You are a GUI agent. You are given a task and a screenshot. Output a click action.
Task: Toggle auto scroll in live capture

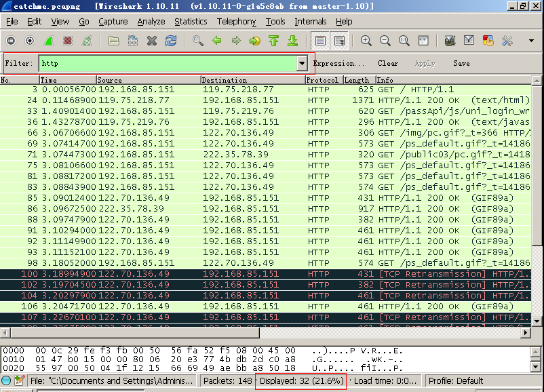tap(339, 41)
